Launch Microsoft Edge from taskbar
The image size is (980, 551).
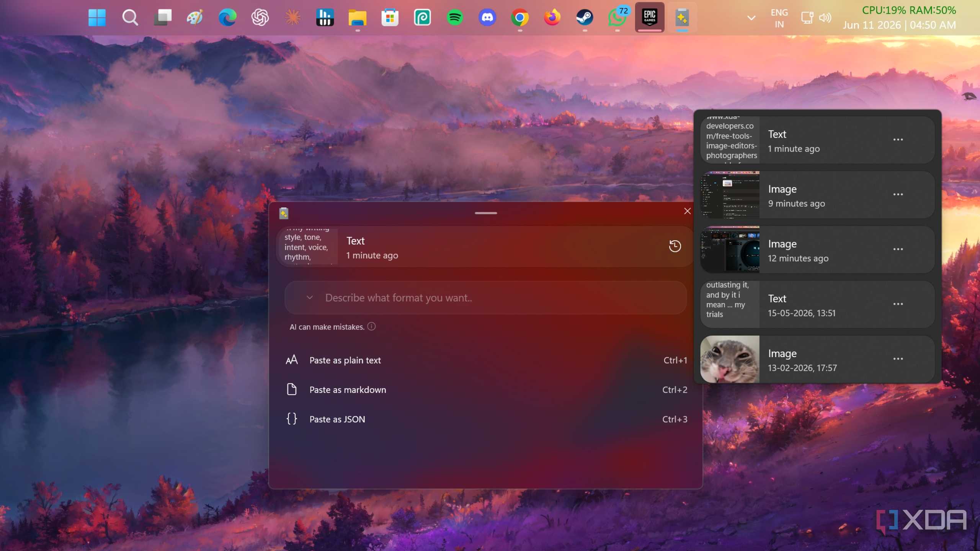[227, 18]
